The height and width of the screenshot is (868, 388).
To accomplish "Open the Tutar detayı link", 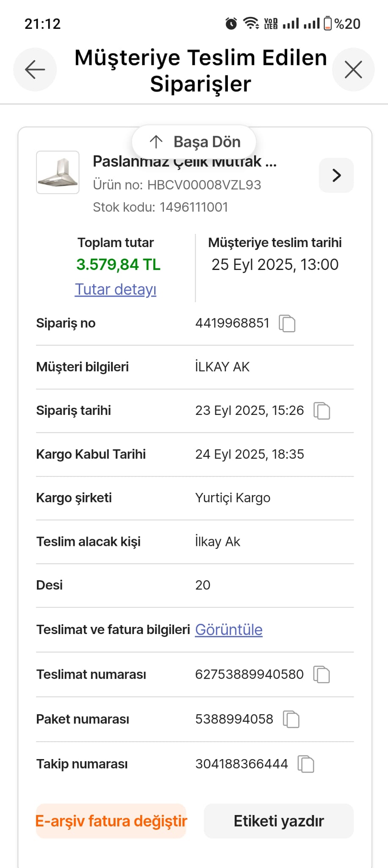I will [116, 289].
